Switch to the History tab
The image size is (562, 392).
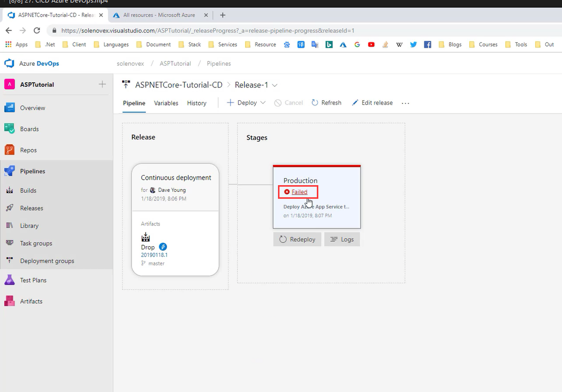tap(197, 103)
